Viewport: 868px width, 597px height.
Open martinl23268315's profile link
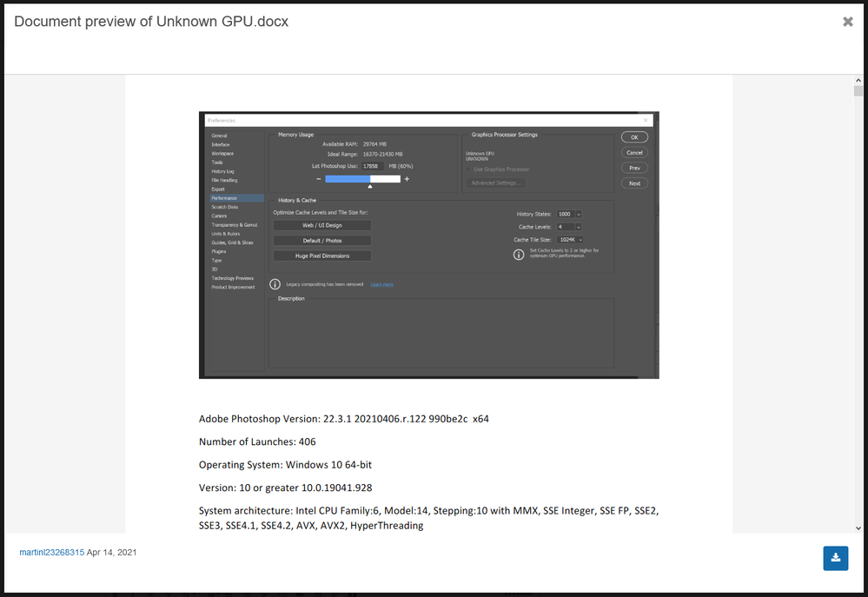tap(52, 551)
